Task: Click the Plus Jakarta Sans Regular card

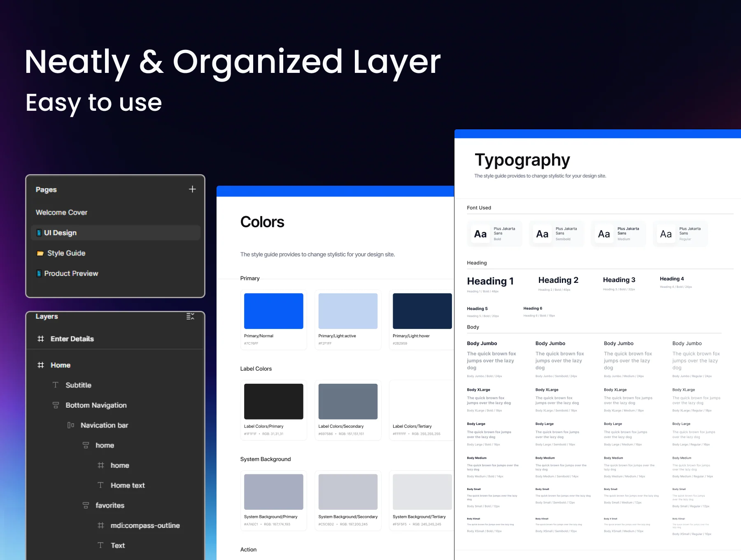Action: tap(680, 234)
